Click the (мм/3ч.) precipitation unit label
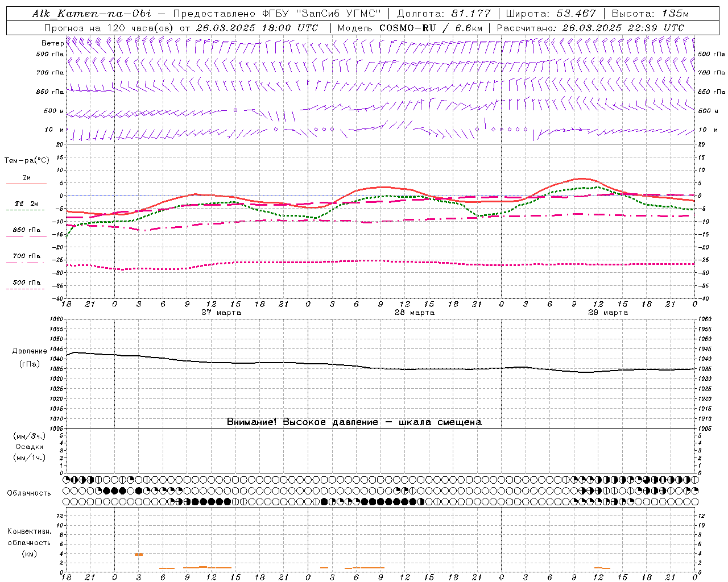 click(29, 436)
